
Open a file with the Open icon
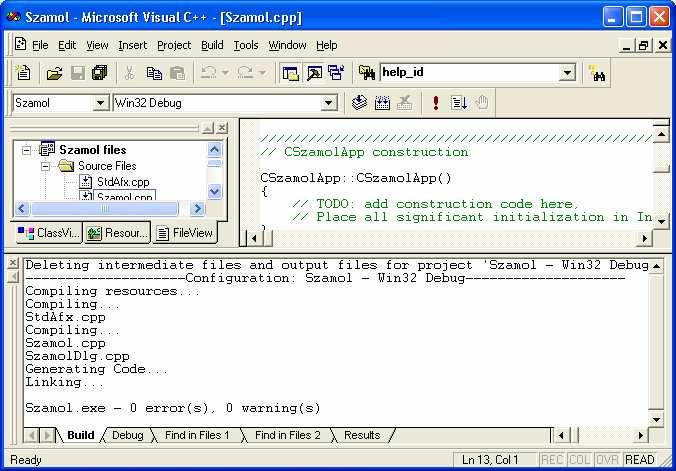tap(55, 73)
